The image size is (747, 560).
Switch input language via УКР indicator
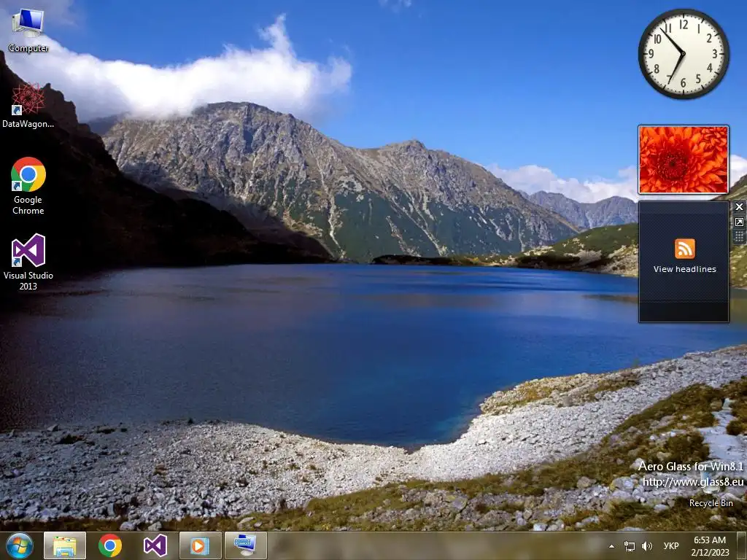click(671, 546)
